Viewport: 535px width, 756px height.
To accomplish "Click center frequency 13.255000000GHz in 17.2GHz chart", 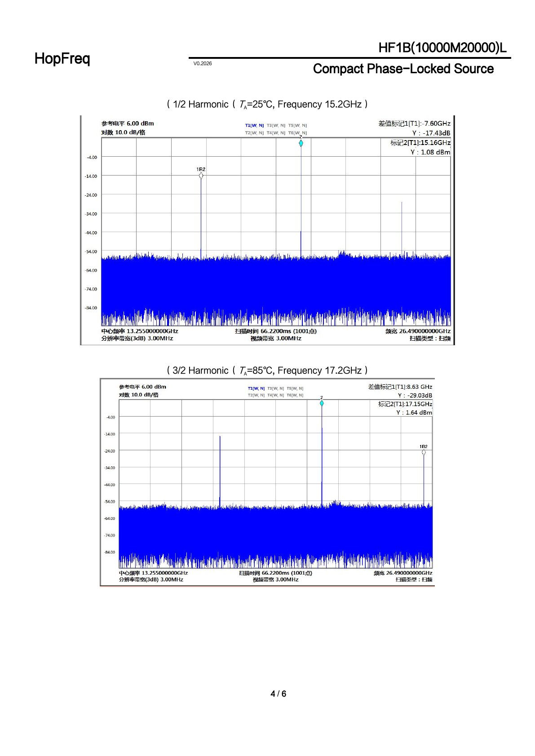I will coord(153,573).
